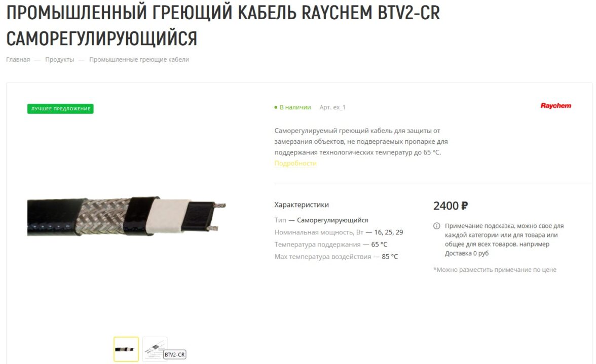Open the Подробности details link
596x364 pixels.
295,163
